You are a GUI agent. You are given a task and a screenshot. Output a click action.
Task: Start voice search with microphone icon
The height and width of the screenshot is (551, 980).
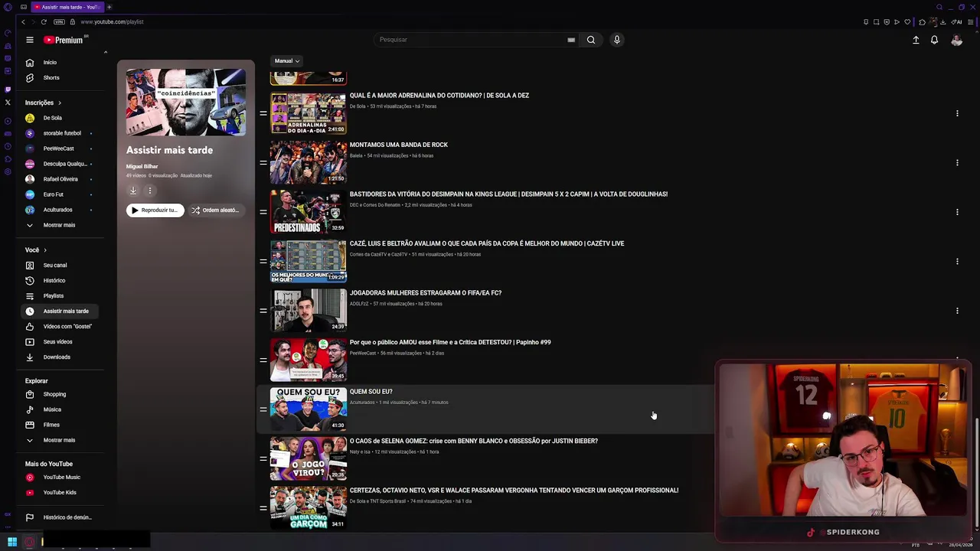point(616,40)
